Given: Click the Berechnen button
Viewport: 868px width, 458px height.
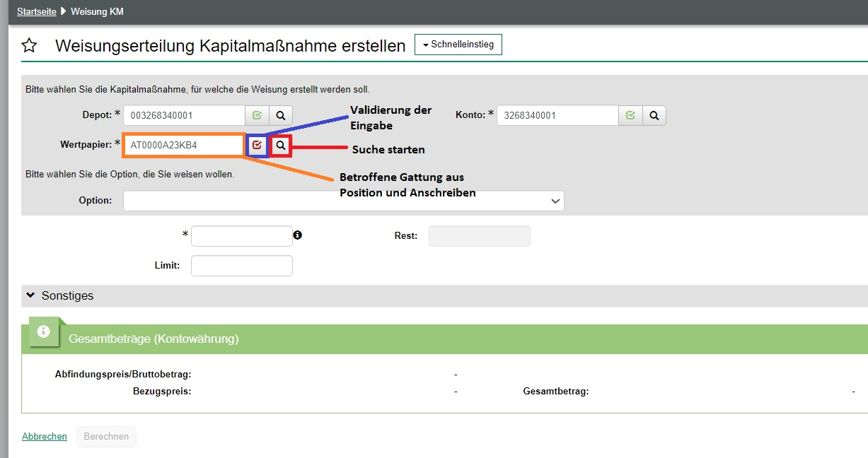Looking at the screenshot, I should [x=106, y=436].
